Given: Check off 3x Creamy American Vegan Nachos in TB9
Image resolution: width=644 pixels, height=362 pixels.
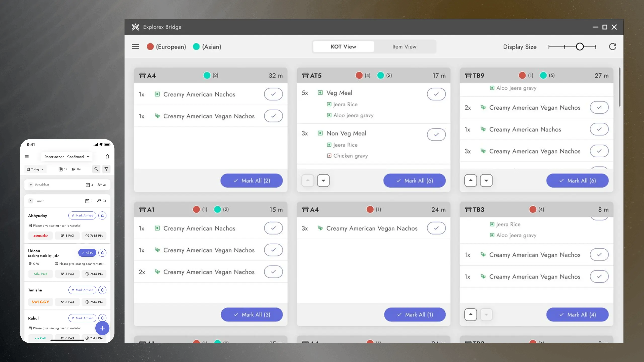Looking at the screenshot, I should 599,151.
